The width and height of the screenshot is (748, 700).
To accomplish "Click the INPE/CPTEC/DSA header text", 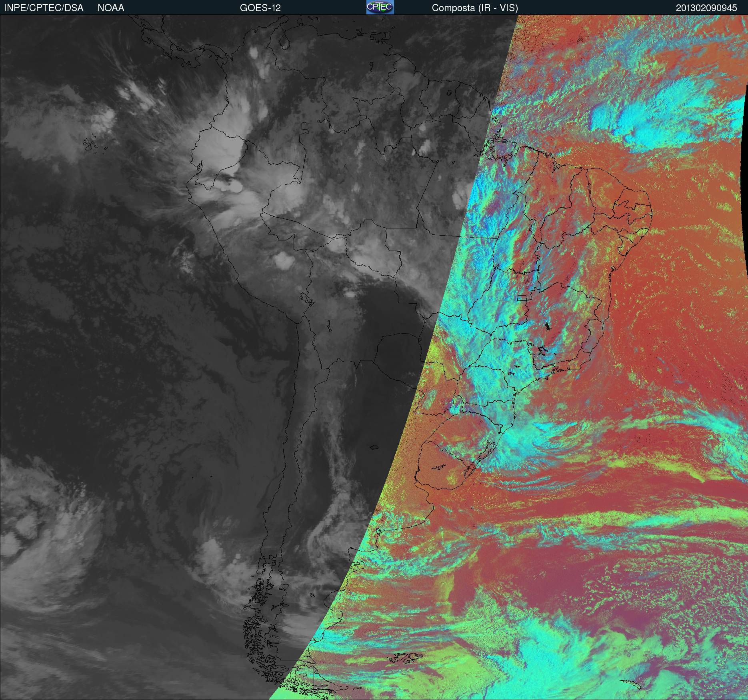I will coord(44,8).
